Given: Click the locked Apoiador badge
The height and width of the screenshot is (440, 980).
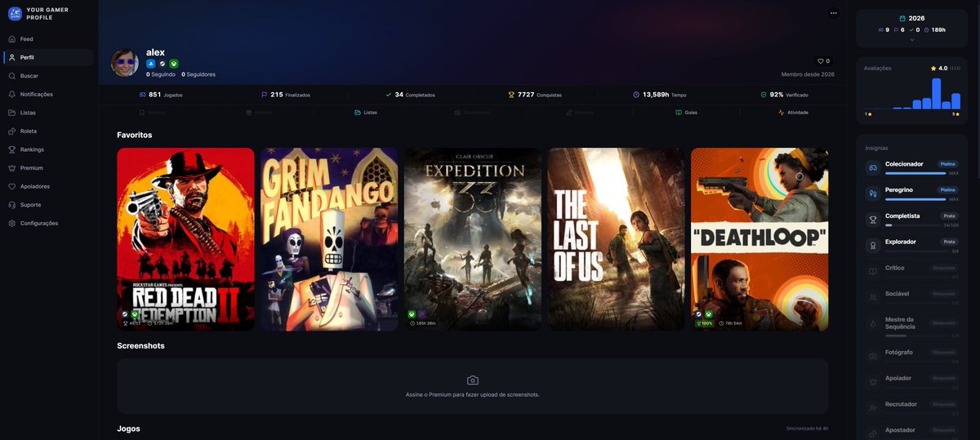Looking at the screenshot, I should [912, 381].
